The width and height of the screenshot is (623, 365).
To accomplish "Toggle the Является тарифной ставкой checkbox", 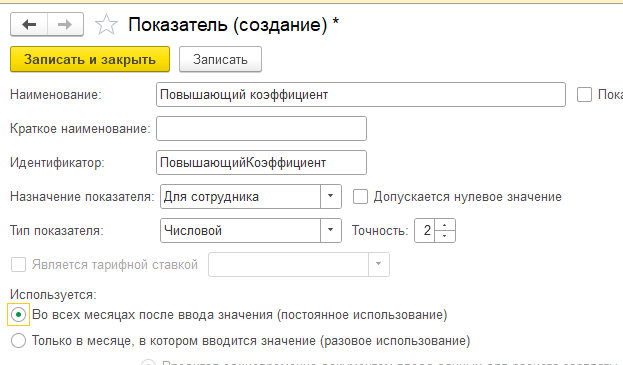I will point(18,265).
